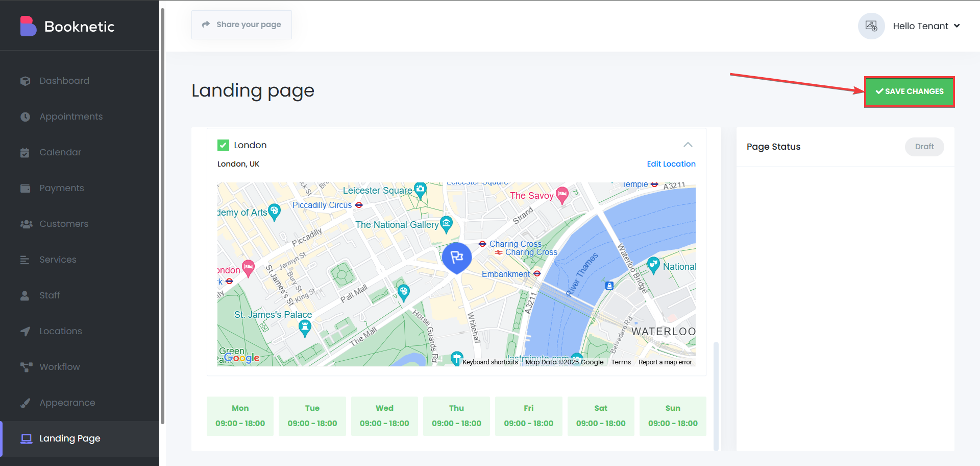Click the Customers group icon

tap(26, 224)
